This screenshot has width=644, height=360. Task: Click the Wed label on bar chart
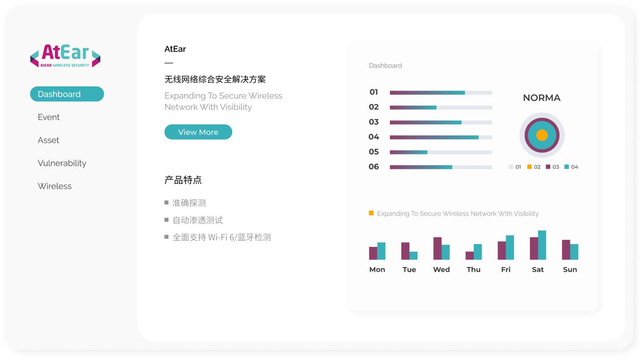pos(441,269)
